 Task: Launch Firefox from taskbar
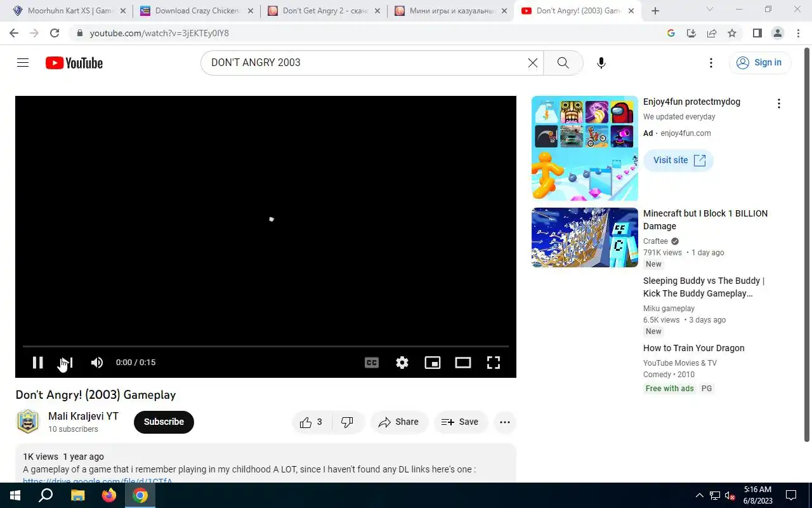pyautogui.click(x=108, y=495)
